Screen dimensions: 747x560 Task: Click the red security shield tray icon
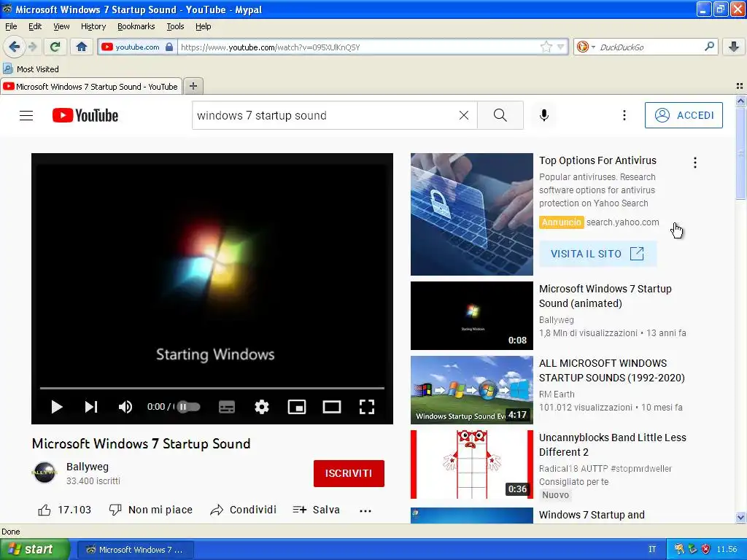point(705,550)
